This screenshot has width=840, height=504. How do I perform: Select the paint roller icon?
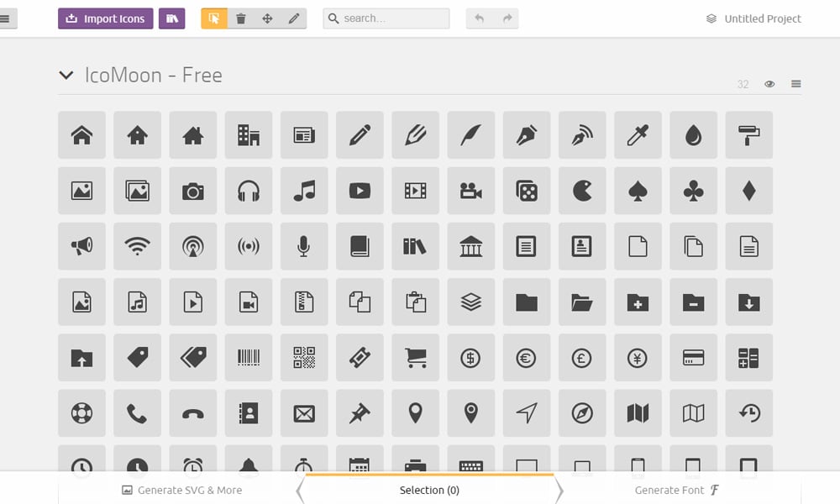[x=749, y=135]
